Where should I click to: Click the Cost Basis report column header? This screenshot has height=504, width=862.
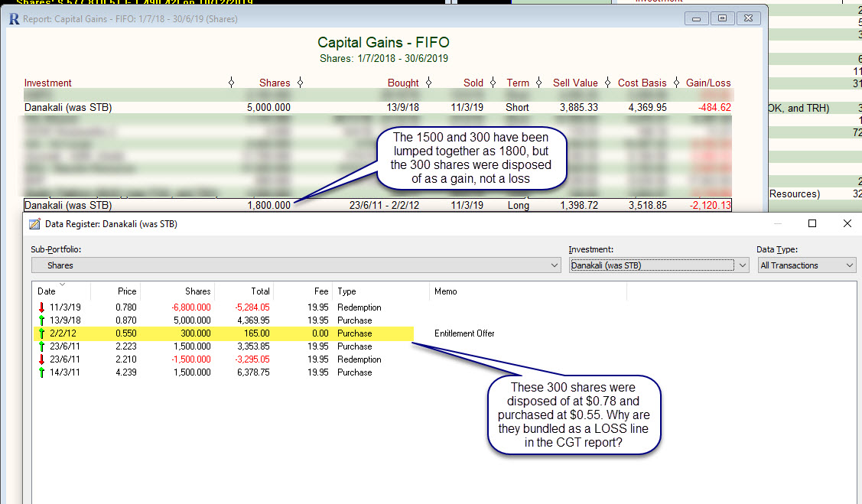pos(642,83)
